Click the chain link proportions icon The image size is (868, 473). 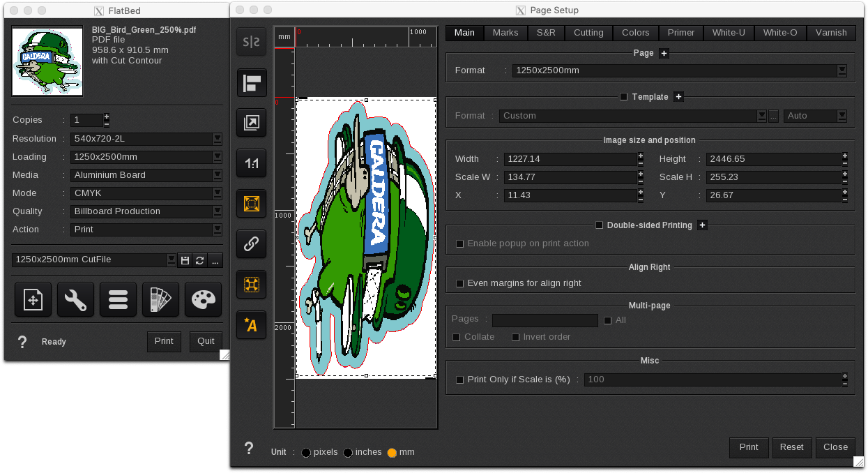[251, 244]
